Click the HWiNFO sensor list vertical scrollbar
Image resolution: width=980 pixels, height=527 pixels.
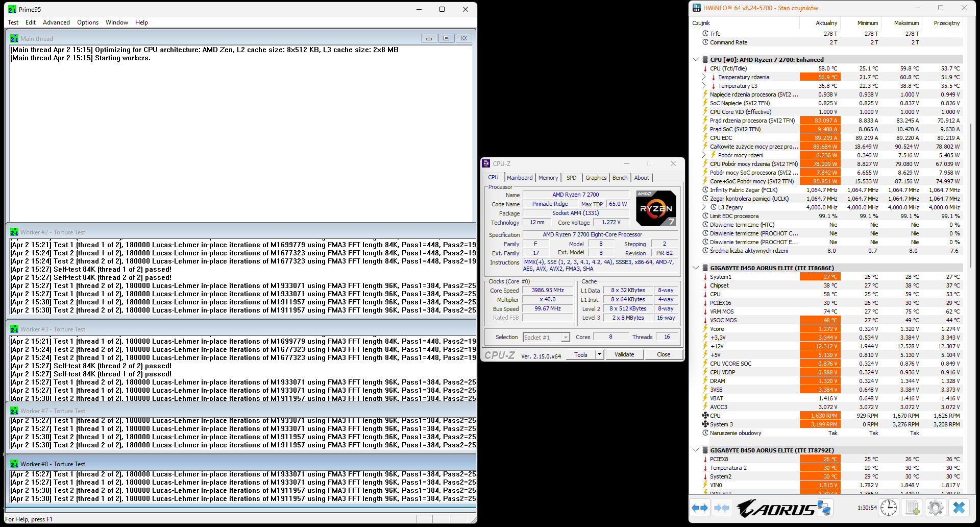970,194
